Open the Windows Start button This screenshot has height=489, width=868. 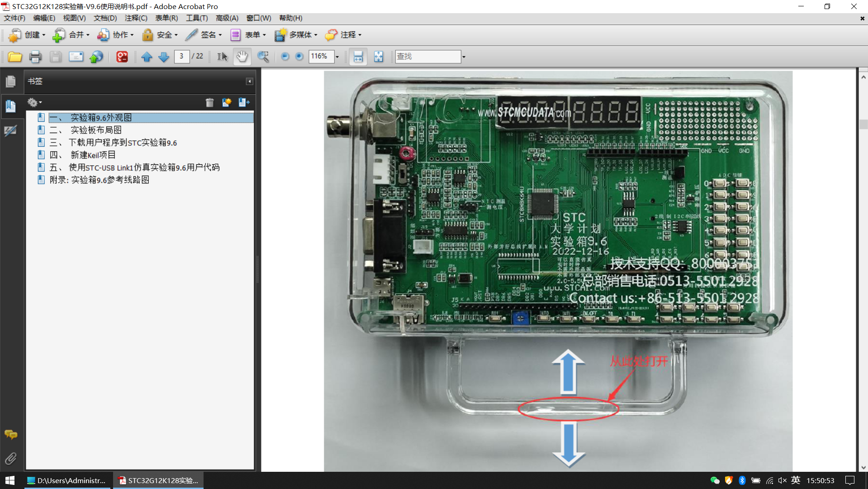pos(10,480)
